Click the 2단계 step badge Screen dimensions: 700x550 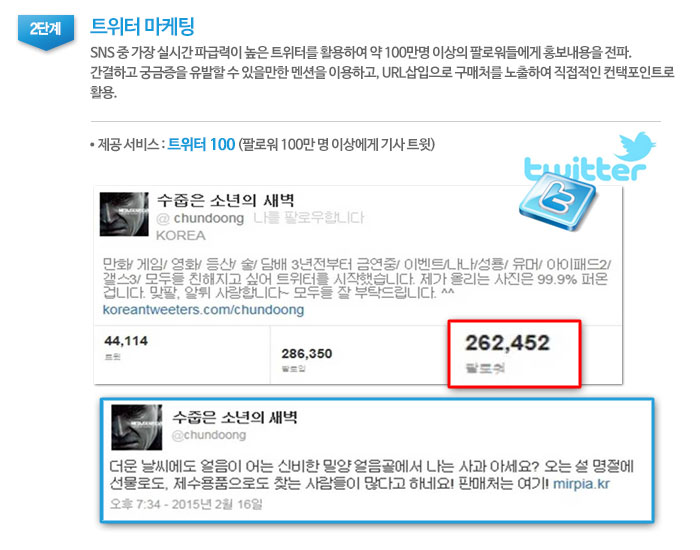coord(46,32)
